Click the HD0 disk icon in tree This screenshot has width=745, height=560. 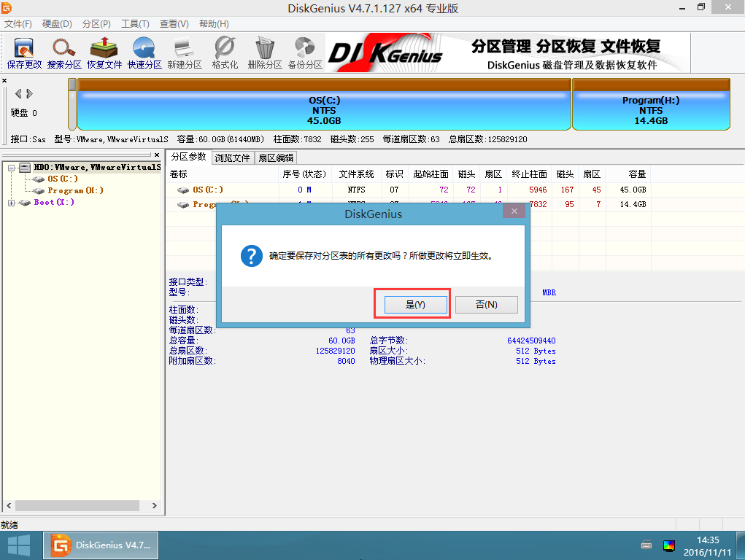pos(25,167)
